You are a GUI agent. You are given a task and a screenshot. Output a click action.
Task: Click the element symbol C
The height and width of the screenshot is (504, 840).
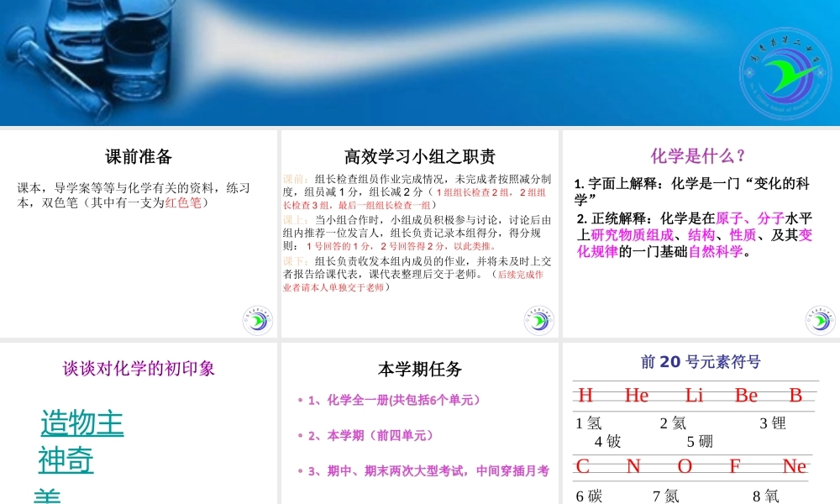click(583, 466)
